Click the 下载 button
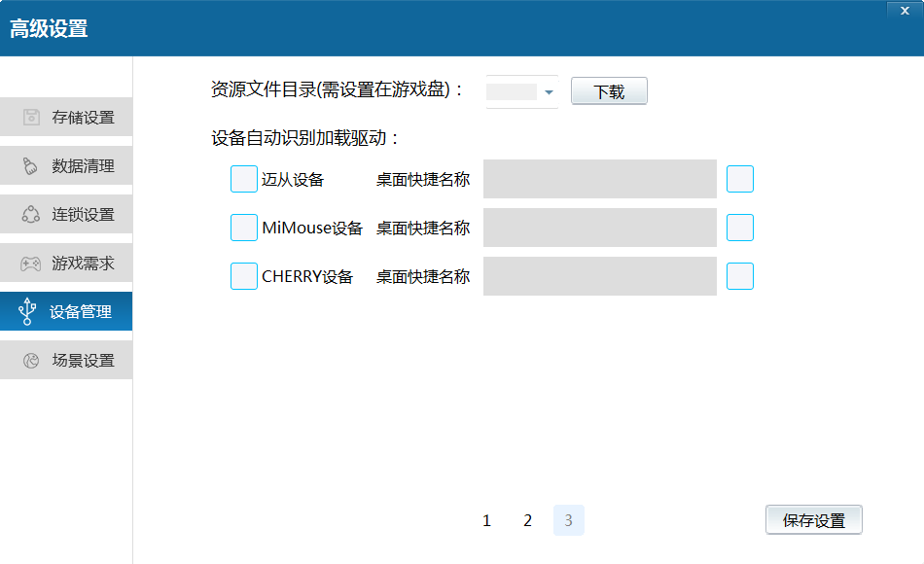 click(609, 90)
